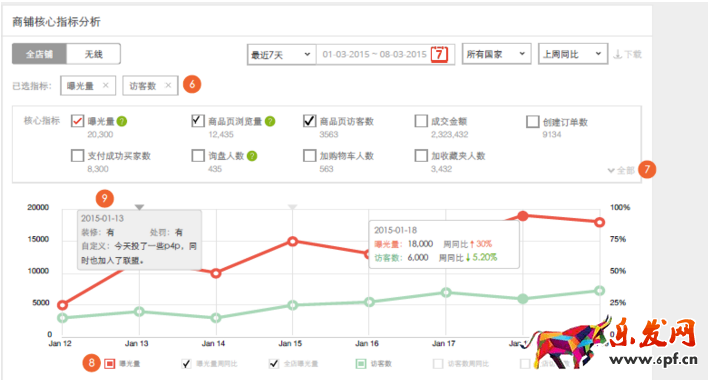Image resolution: width=708 pixels, height=380 pixels.
Task: Click the green 访客数 legend icon
Action: (361, 364)
